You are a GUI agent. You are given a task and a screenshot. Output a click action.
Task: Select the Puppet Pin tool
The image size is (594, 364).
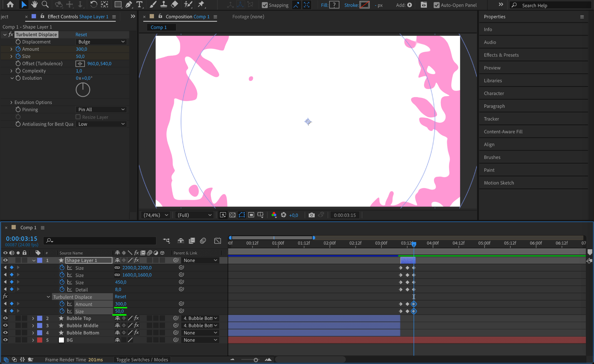click(x=201, y=4)
